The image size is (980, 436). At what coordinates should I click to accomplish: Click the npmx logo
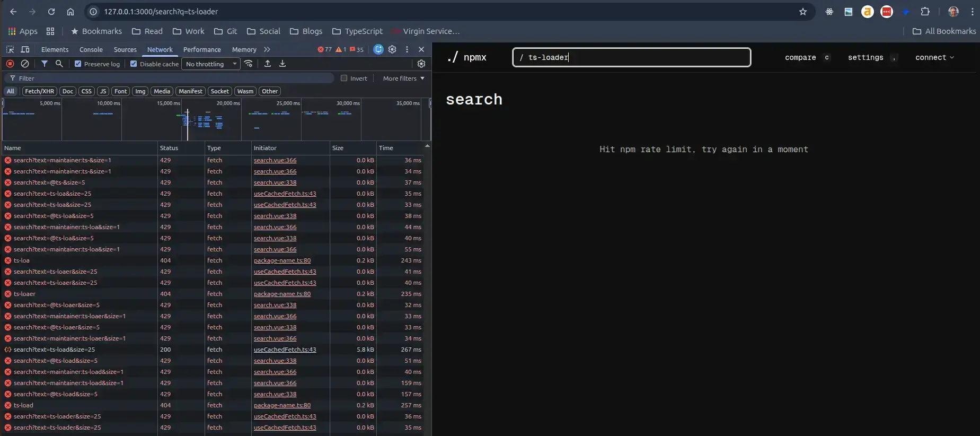466,57
